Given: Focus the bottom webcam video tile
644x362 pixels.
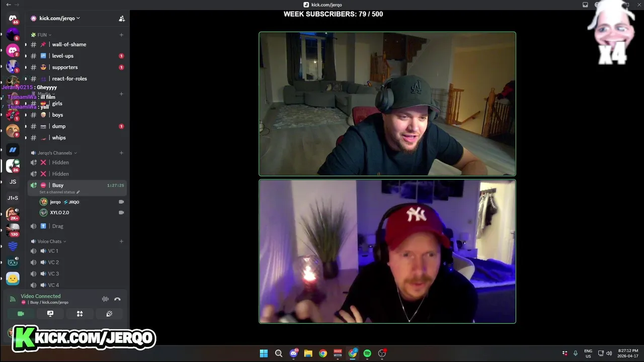Looking at the screenshot, I should [387, 251].
